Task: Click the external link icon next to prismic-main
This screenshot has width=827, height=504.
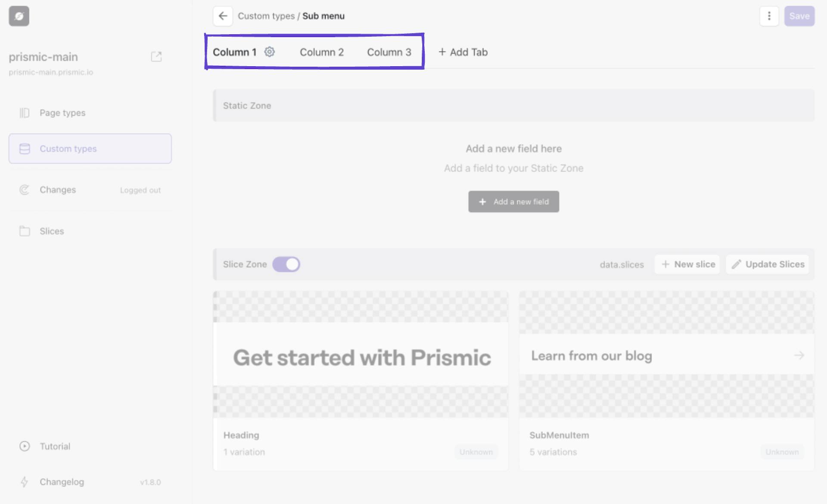Action: click(x=157, y=56)
